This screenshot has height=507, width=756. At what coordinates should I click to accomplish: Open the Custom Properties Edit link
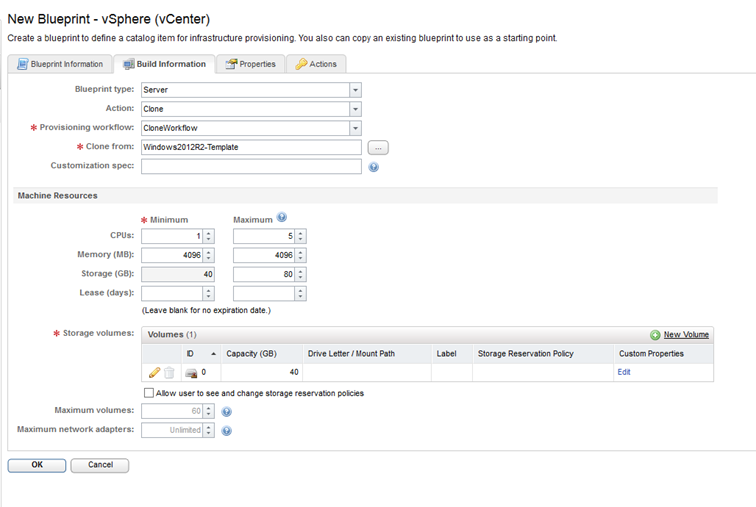click(624, 372)
